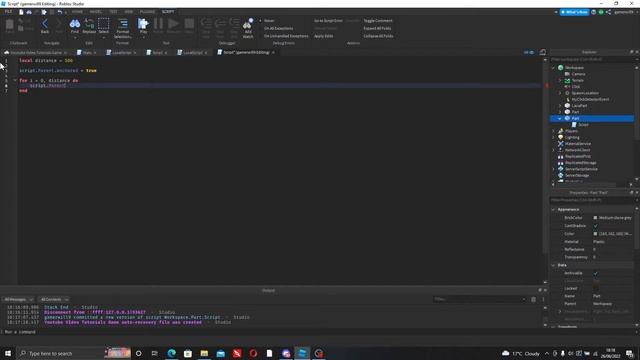Click Toggle Comment action
Image resolution: width=640 pixels, height=360 pixels.
point(378,20)
